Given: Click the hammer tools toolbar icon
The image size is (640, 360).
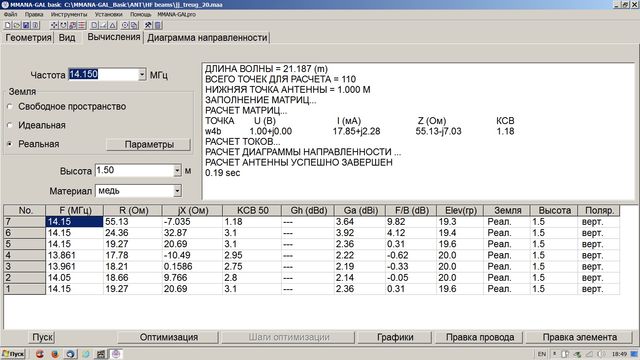Looking at the screenshot, I should coord(148,25).
